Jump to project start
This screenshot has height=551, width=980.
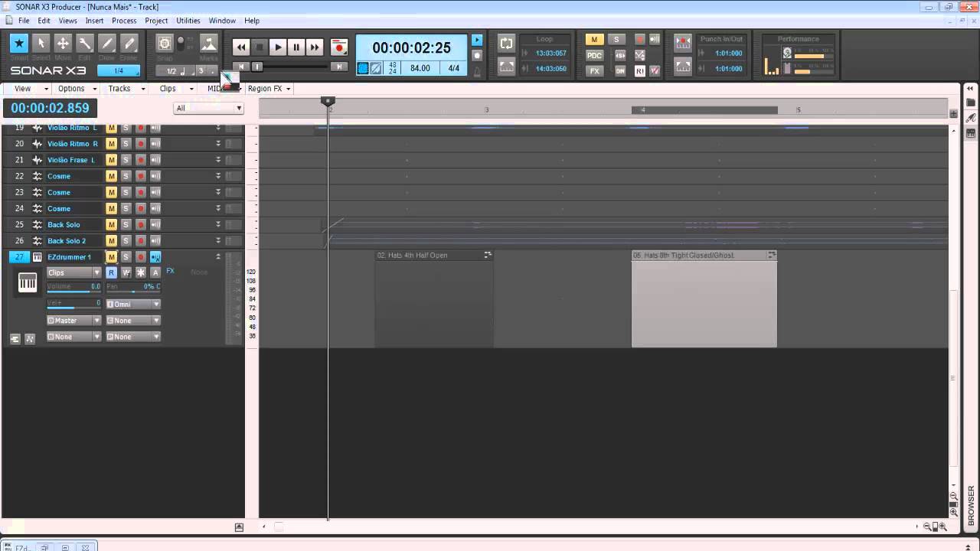(241, 67)
